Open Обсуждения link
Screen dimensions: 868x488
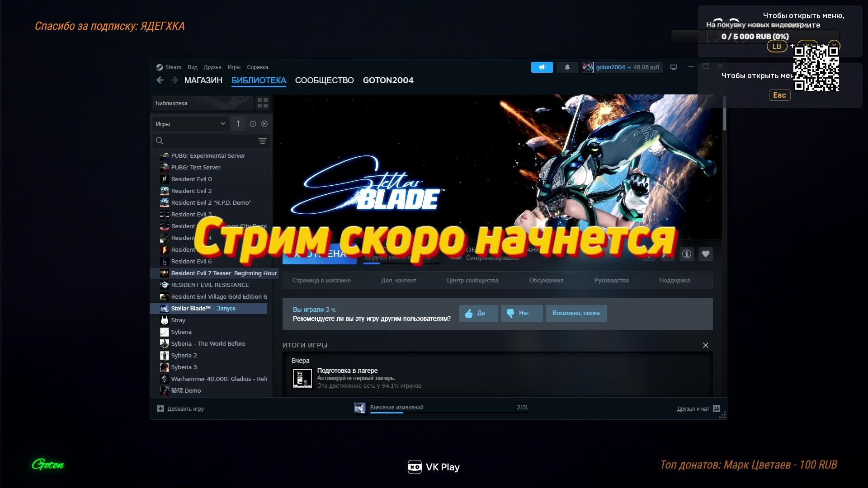546,280
